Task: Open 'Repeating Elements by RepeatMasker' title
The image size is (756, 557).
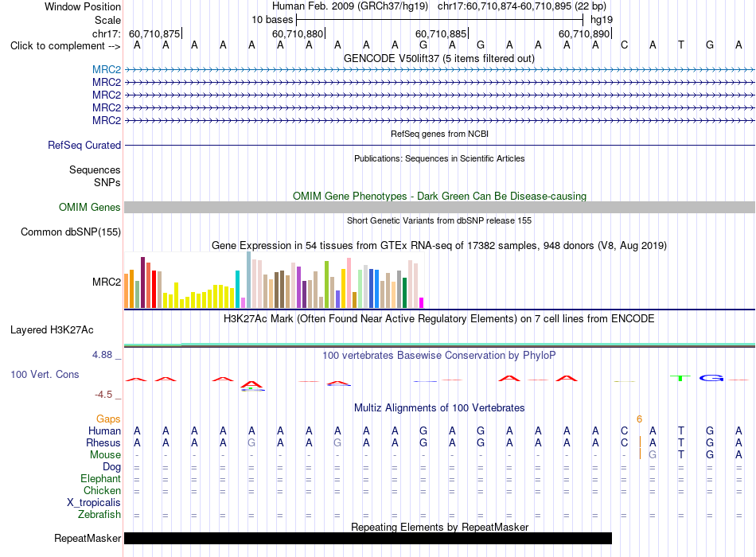Action: tap(439, 527)
